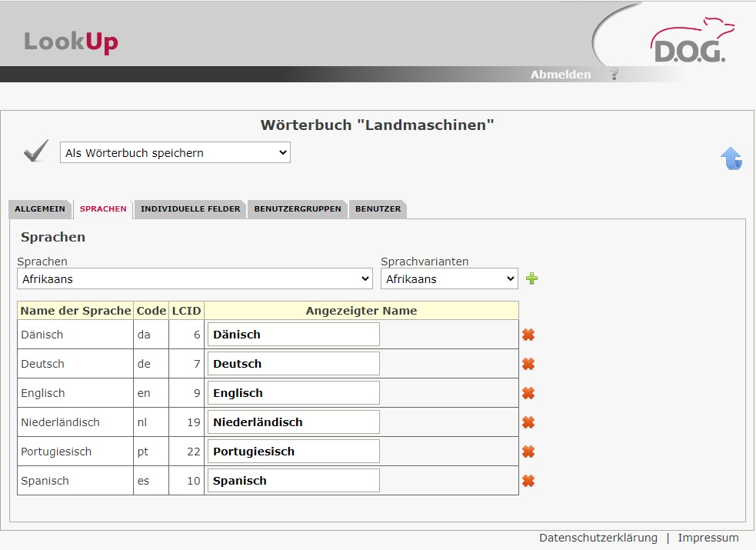Remove Deutsch using its red X
The image size is (756, 550).
pos(528,364)
